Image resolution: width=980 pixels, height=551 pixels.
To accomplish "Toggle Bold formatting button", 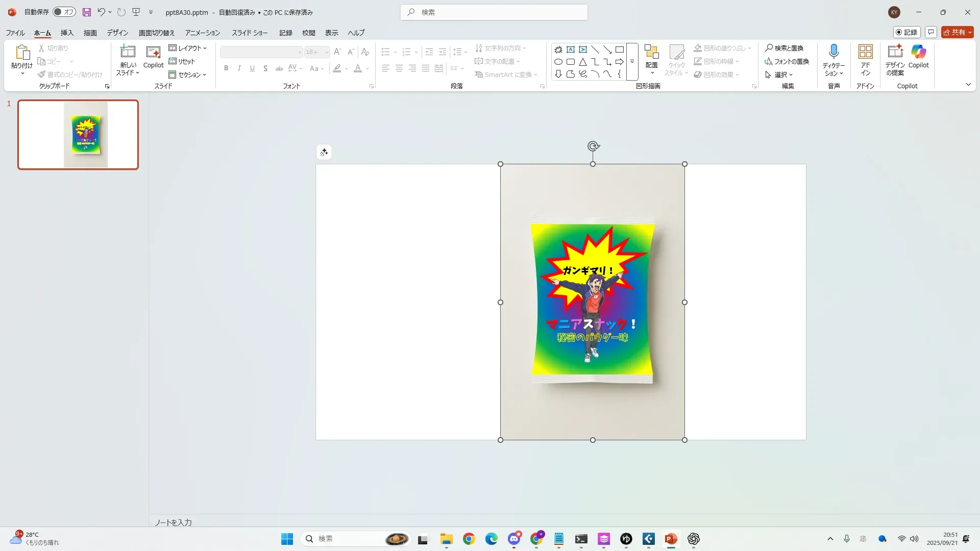I will 226,68.
